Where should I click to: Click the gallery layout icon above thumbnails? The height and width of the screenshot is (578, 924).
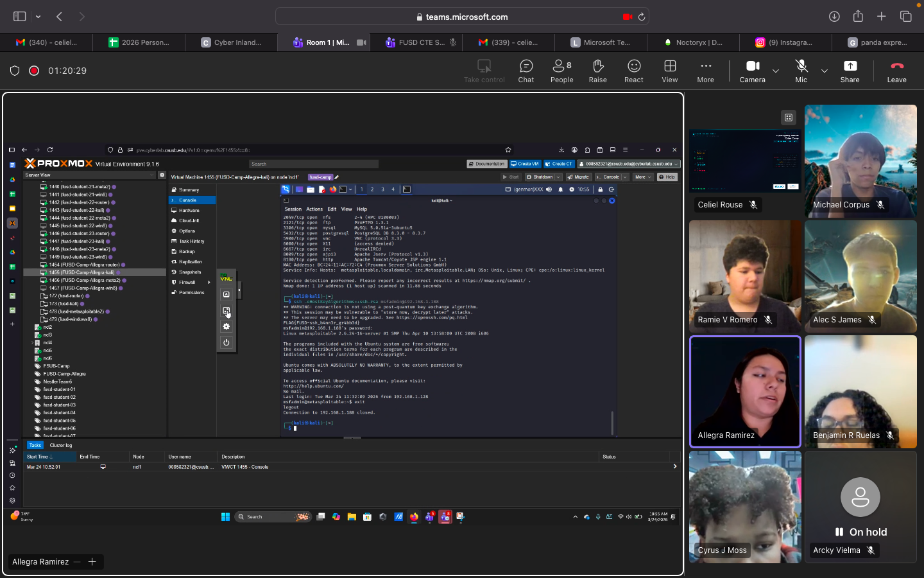(x=789, y=117)
